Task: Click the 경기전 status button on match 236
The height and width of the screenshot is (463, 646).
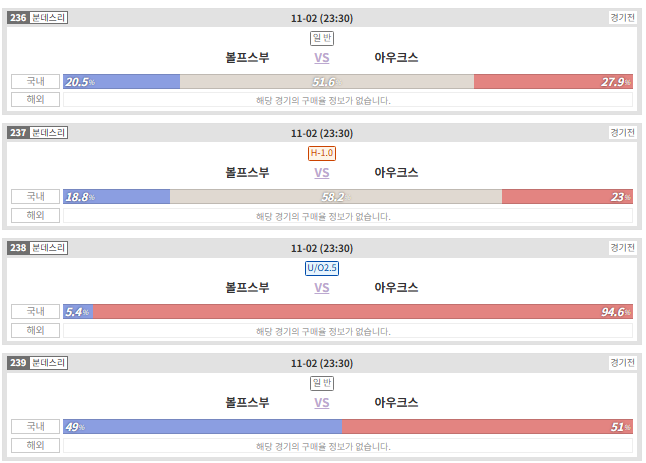Action: [622, 18]
